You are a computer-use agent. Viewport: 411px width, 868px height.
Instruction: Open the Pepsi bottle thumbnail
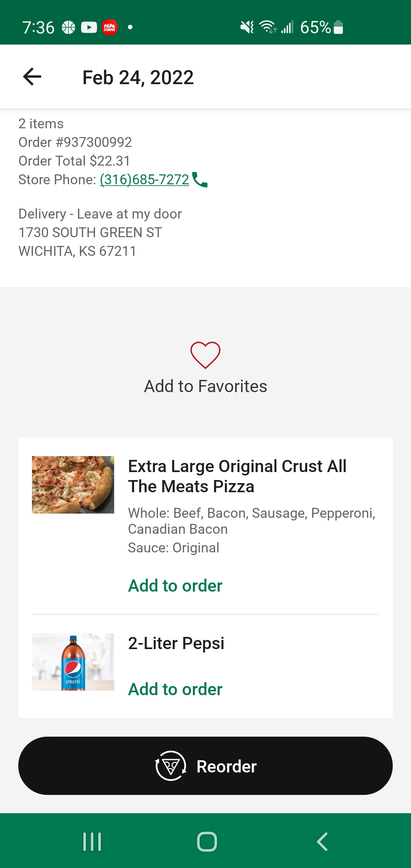coord(73,662)
